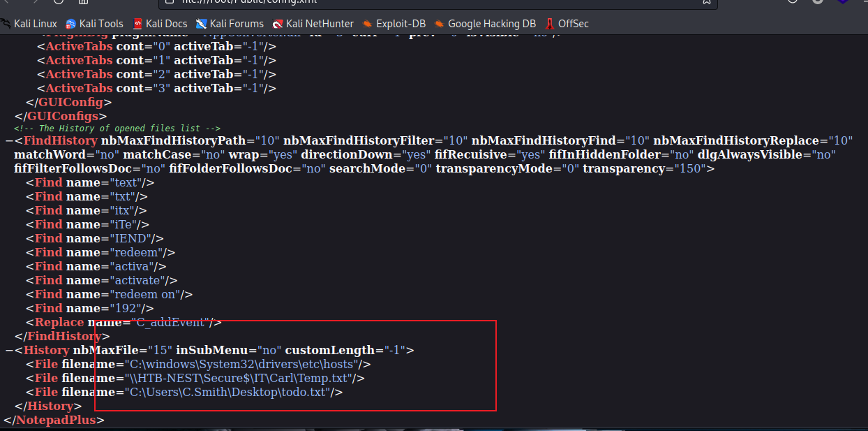Click the history of opened files comment

pyautogui.click(x=117, y=129)
